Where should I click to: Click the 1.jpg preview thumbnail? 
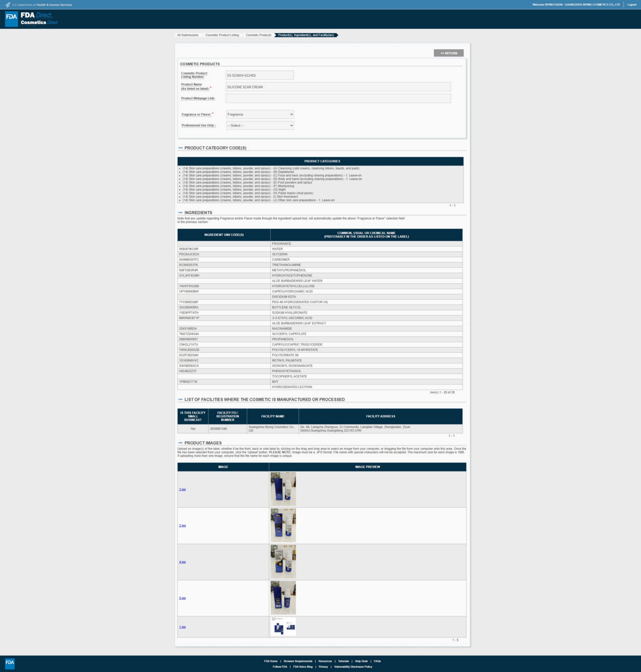283,627
